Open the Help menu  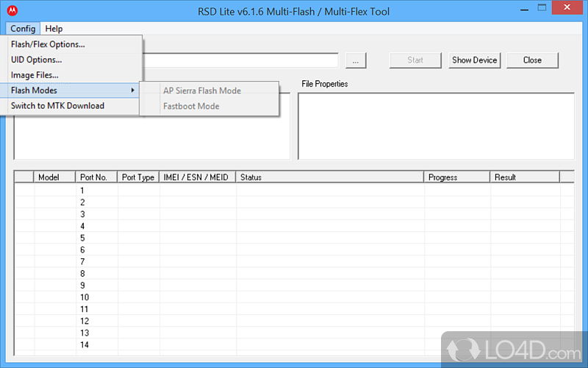point(54,29)
